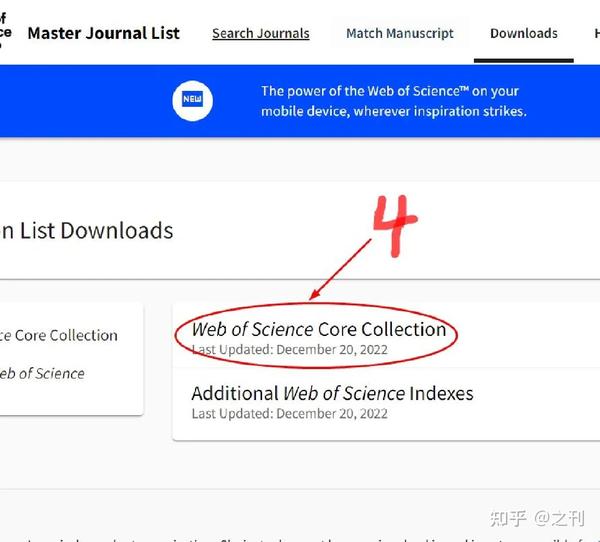Click the Web of Science logo fragment
This screenshot has height=542, width=600.
tap(5, 31)
